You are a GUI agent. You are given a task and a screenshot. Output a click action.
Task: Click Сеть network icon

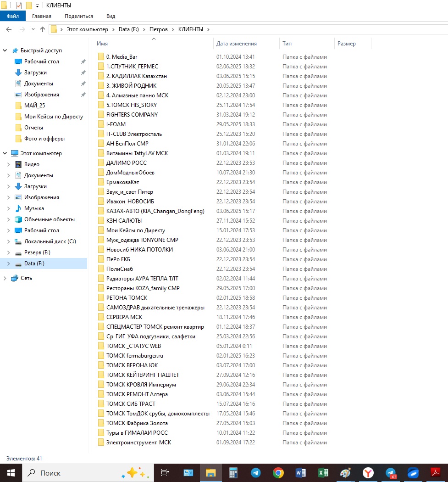tap(14, 278)
